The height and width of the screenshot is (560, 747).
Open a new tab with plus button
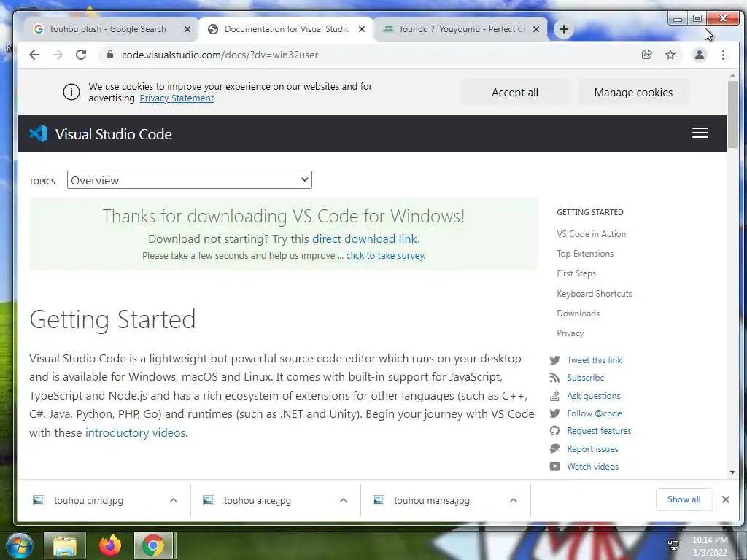(564, 29)
